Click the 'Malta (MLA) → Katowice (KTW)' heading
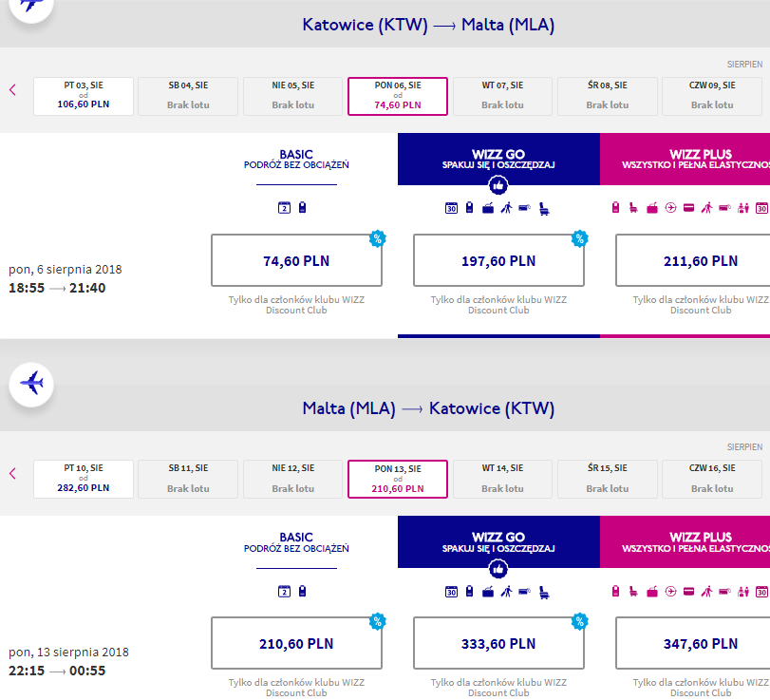Screen dimensions: 770x700 (x=428, y=408)
